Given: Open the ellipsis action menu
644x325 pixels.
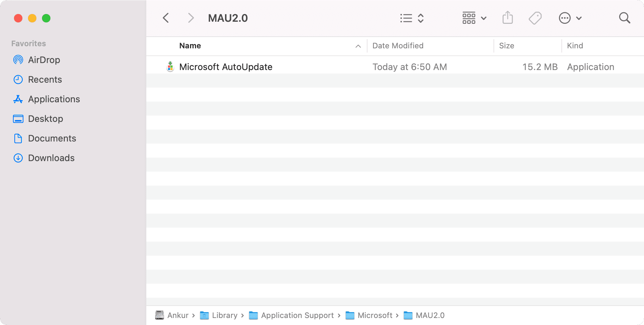Looking at the screenshot, I should coord(570,18).
